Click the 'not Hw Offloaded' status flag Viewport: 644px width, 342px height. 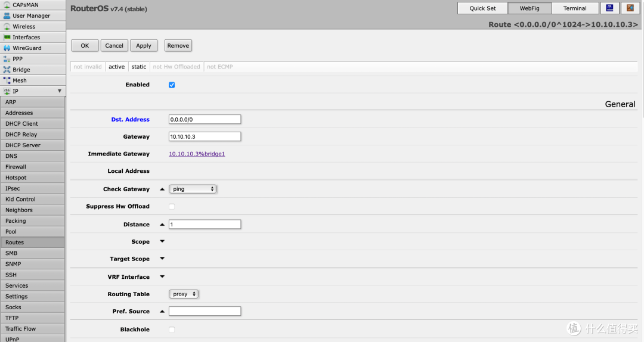(177, 67)
